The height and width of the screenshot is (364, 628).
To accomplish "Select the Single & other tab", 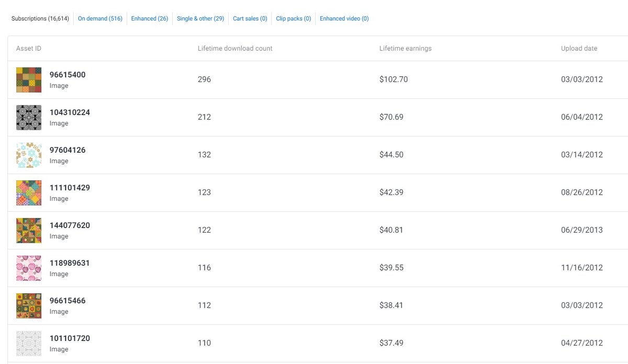I will 200,19.
